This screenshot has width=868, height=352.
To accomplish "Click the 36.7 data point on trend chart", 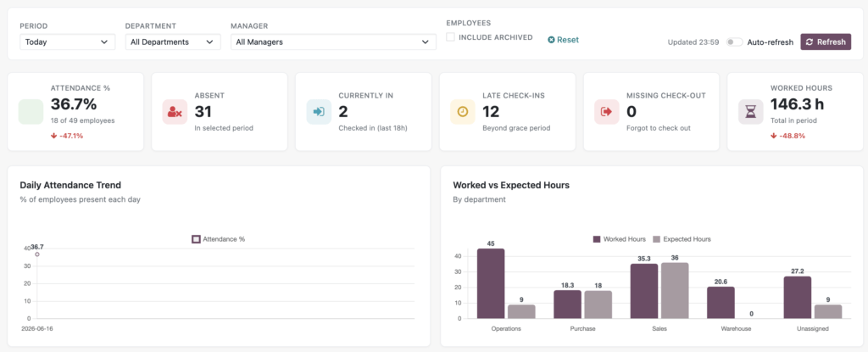I will 37,254.
